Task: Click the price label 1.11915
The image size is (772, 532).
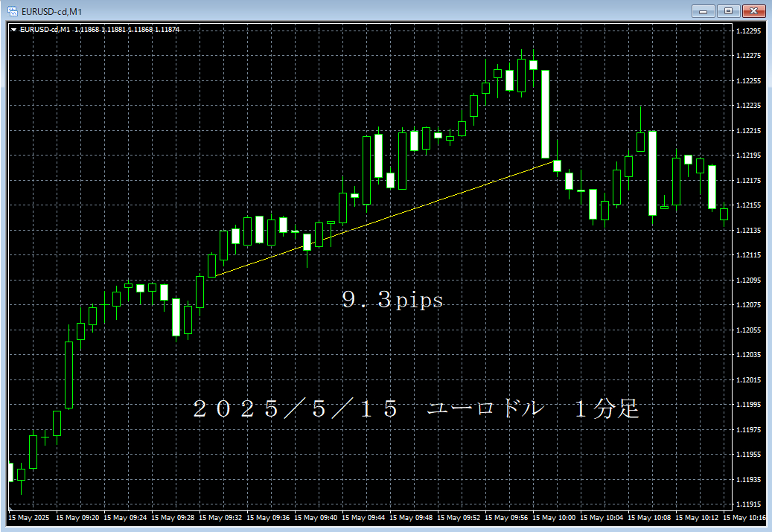Action: tap(748, 504)
